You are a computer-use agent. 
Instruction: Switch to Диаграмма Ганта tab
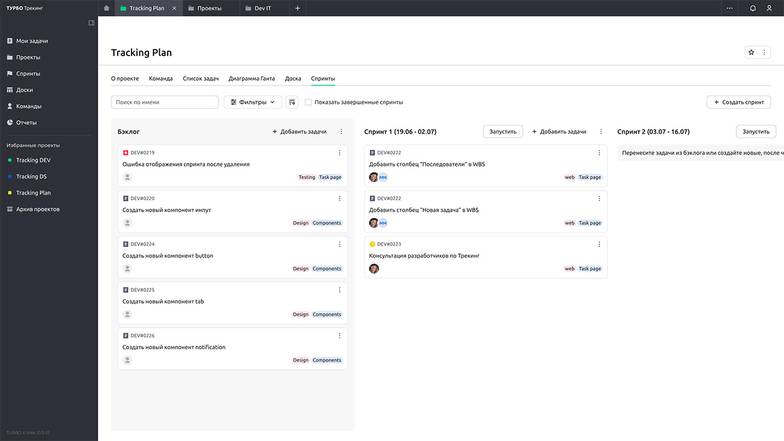pos(251,78)
